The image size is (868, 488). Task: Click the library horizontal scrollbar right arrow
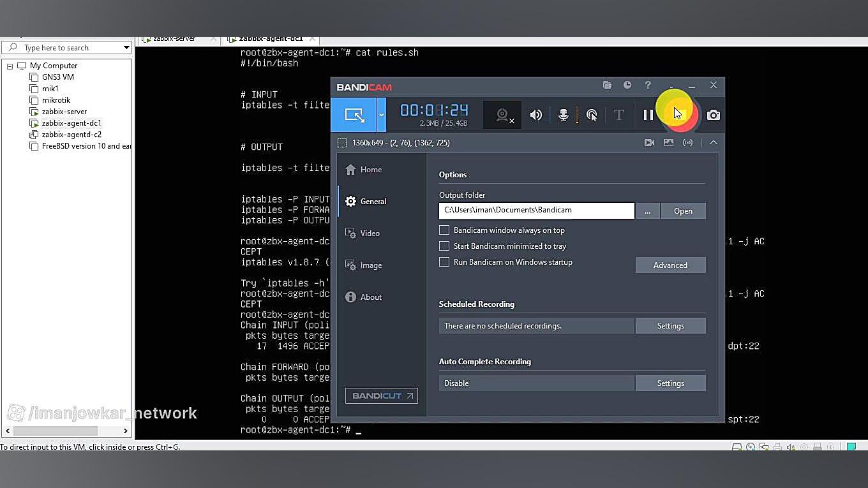[x=125, y=431]
